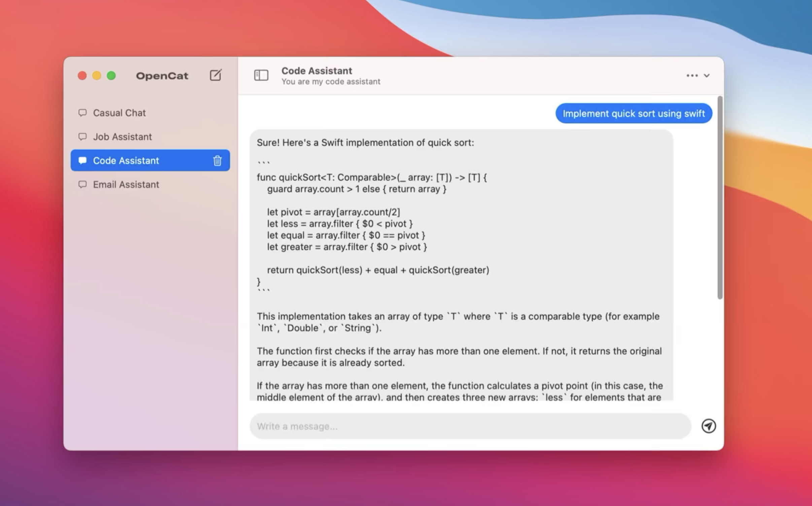The image size is (812, 506).
Task: Click the red close window button
Action: pyautogui.click(x=82, y=76)
